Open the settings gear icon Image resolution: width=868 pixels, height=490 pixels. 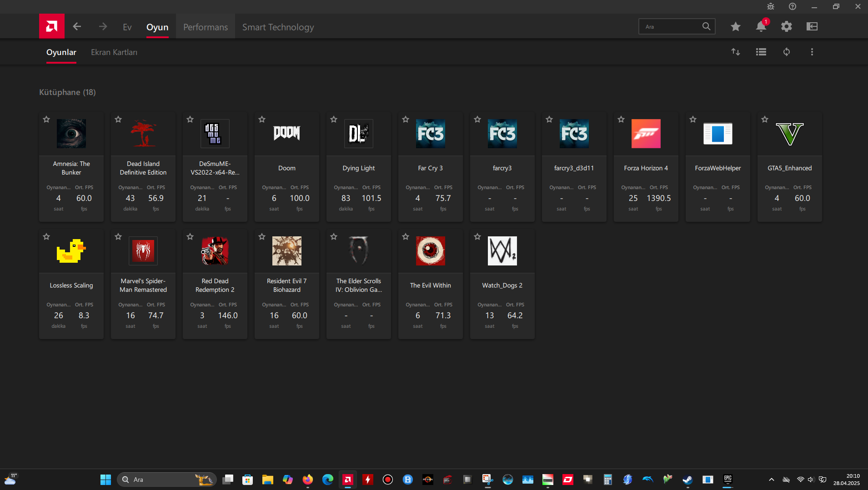pos(786,26)
